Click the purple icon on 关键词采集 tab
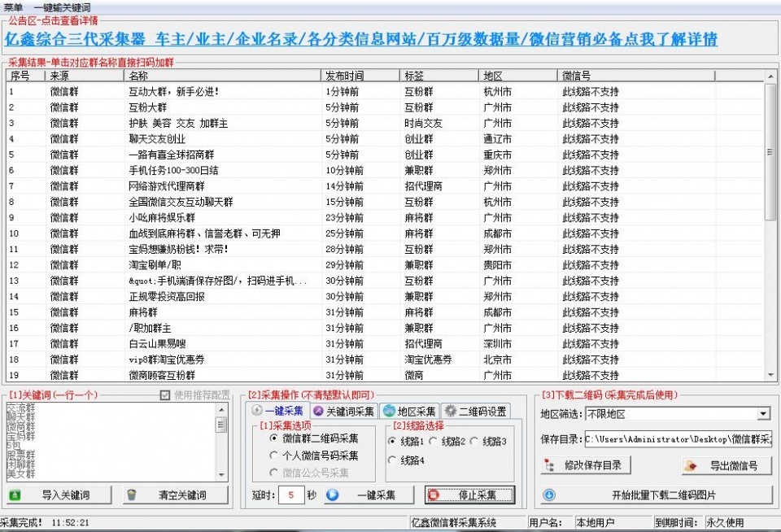 [x=318, y=411]
